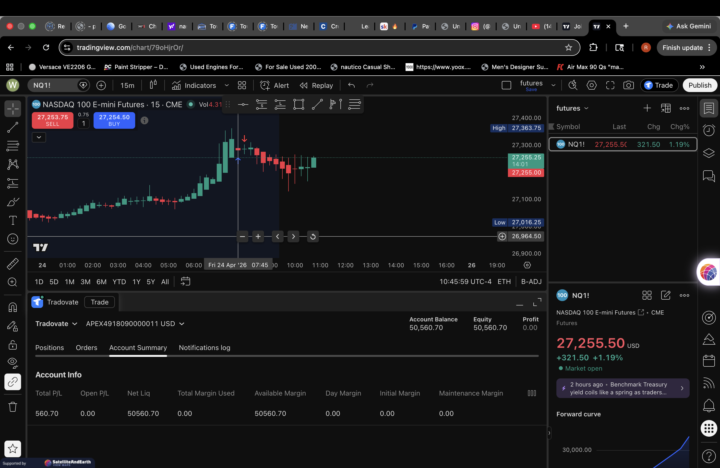Select the crosshair cursor tool
The width and height of the screenshot is (720, 468).
click(x=13, y=109)
